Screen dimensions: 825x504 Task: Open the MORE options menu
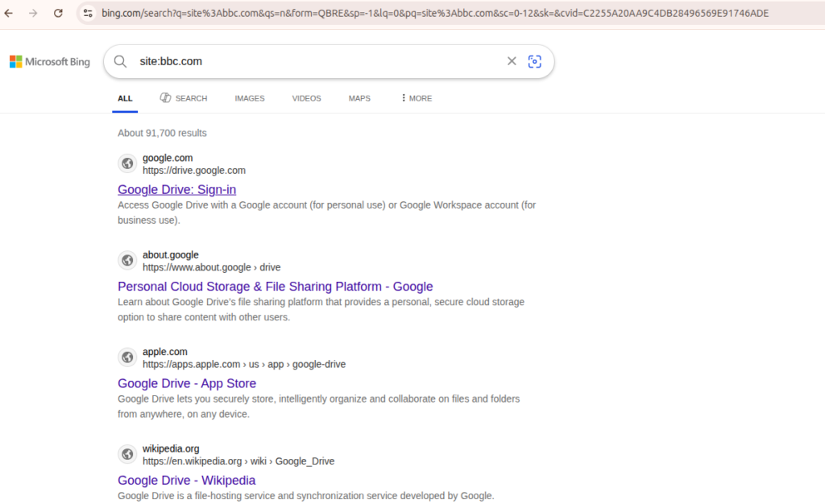(415, 97)
